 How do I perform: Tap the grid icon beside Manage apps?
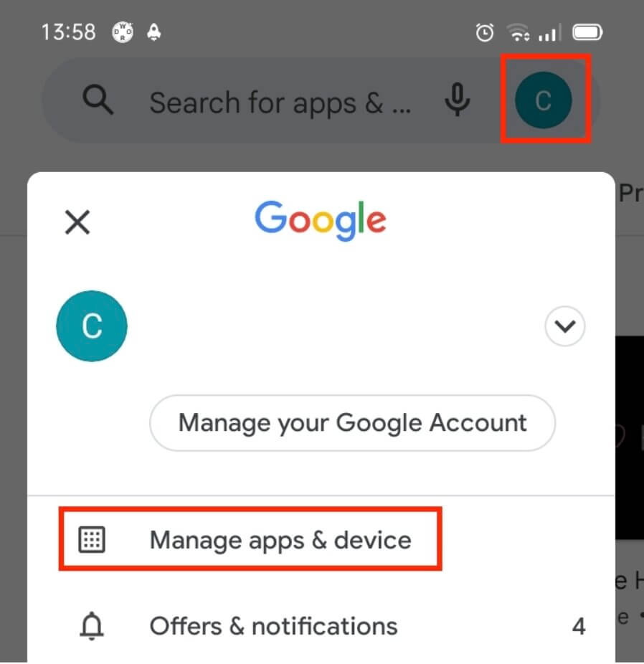92,539
